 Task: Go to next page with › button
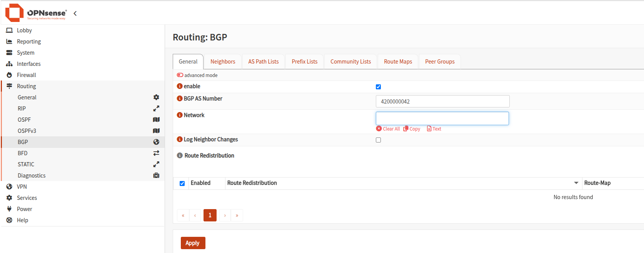click(225, 215)
